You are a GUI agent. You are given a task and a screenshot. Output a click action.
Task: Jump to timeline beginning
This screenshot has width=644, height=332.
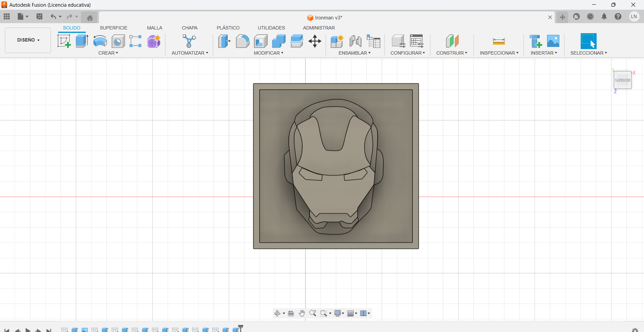[x=7, y=330]
